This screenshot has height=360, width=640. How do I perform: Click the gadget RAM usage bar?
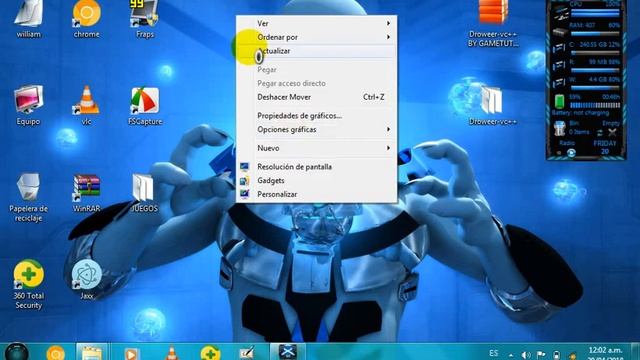595,34
